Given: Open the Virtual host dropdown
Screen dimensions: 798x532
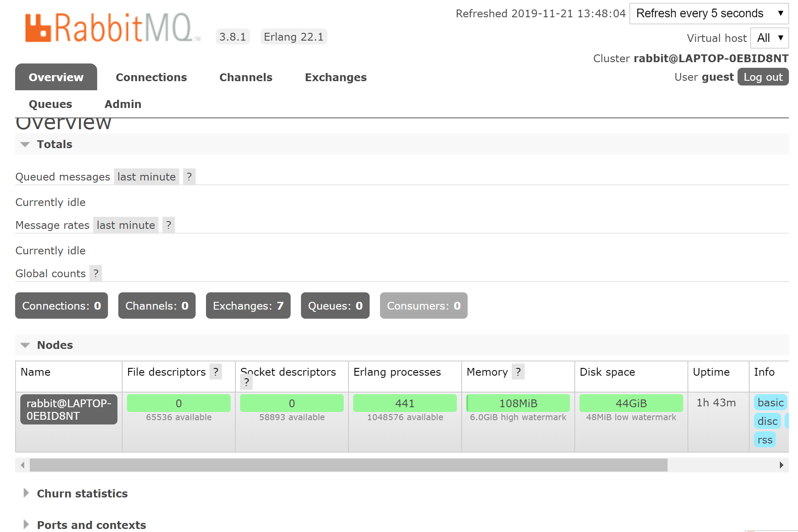Looking at the screenshot, I should coord(769,38).
